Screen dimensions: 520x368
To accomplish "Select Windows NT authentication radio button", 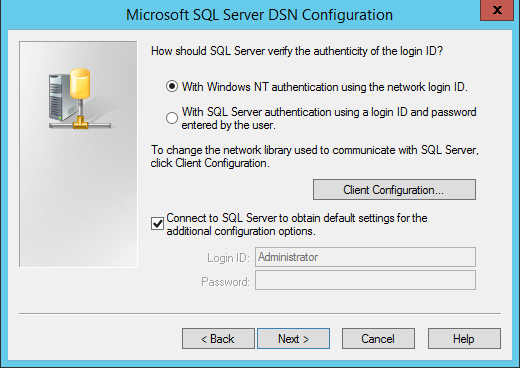I will tap(172, 87).
